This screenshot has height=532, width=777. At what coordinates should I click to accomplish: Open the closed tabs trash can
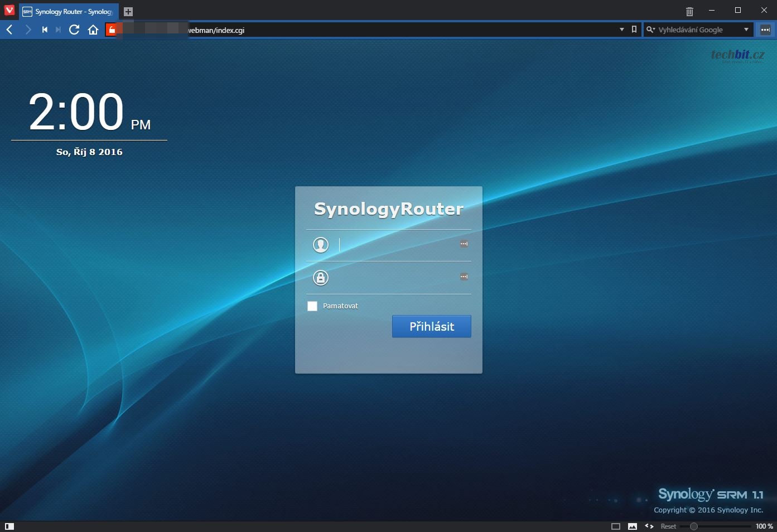pyautogui.click(x=689, y=11)
